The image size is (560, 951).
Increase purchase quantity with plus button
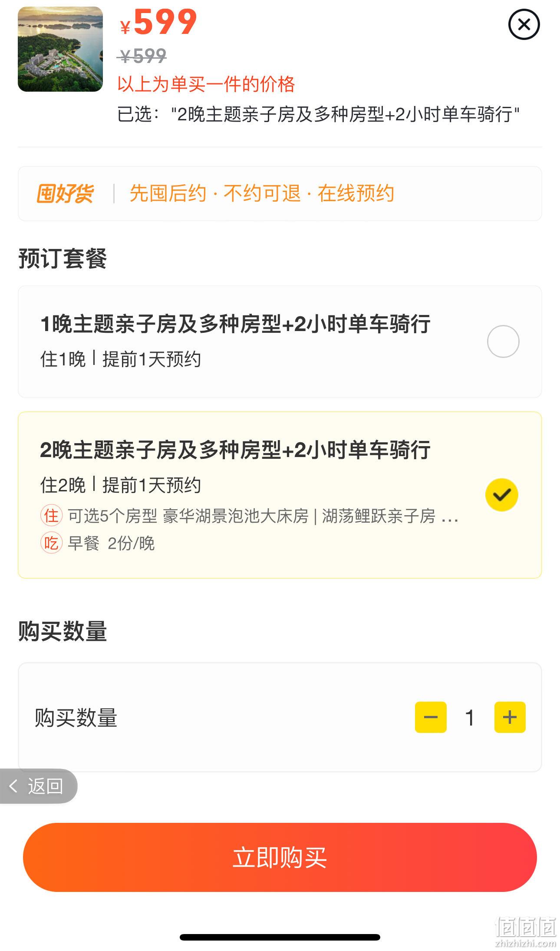[x=510, y=717]
